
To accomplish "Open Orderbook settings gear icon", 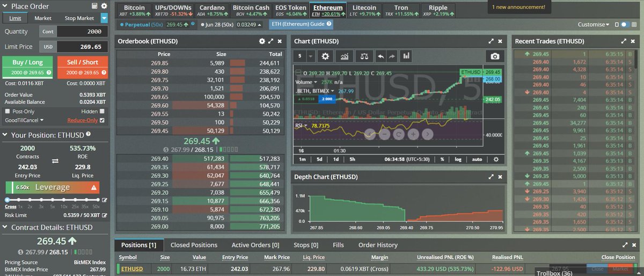I will 262,41.
